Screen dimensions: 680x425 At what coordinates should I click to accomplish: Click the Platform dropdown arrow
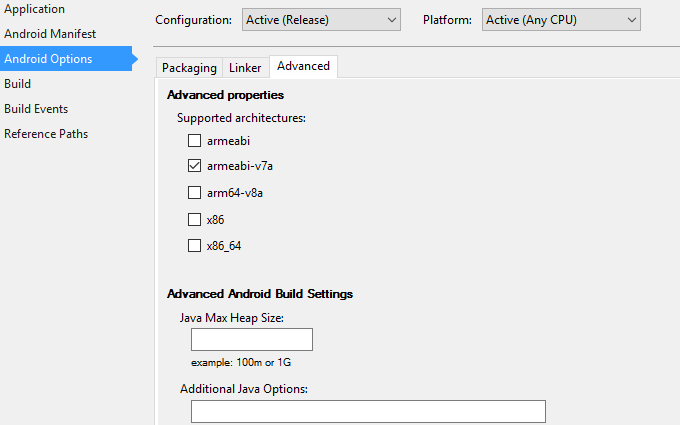pos(630,20)
